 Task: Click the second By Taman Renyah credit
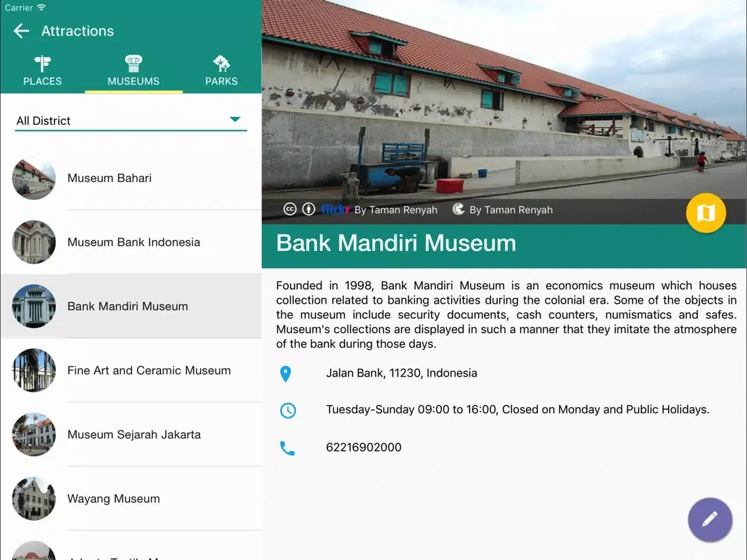511,210
